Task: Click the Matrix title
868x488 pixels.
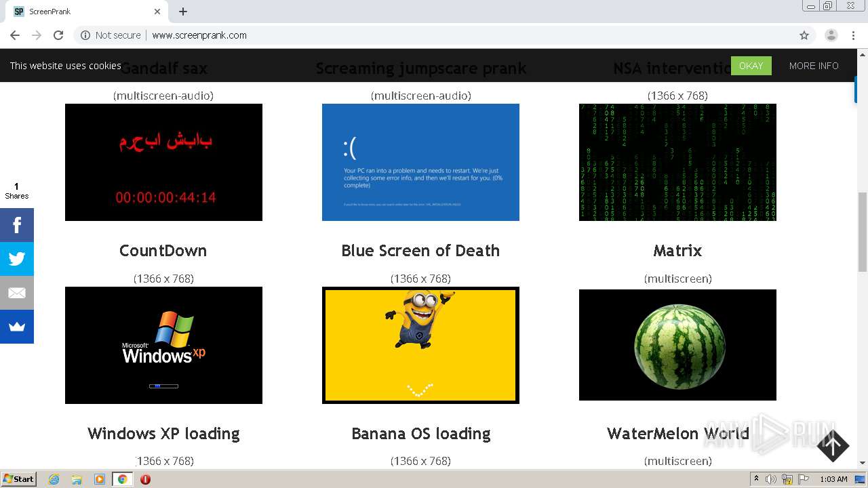Action: (677, 251)
